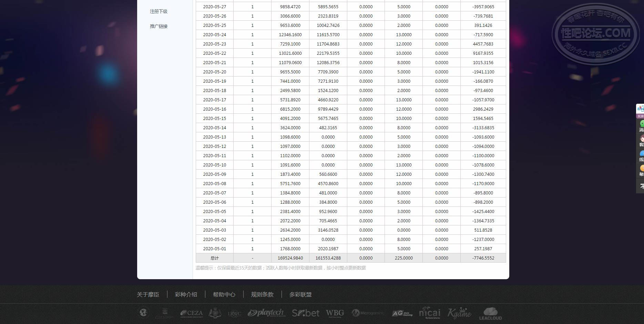The image size is (644, 324).
Task: Click the Playtech logo in footer
Action: click(x=266, y=313)
